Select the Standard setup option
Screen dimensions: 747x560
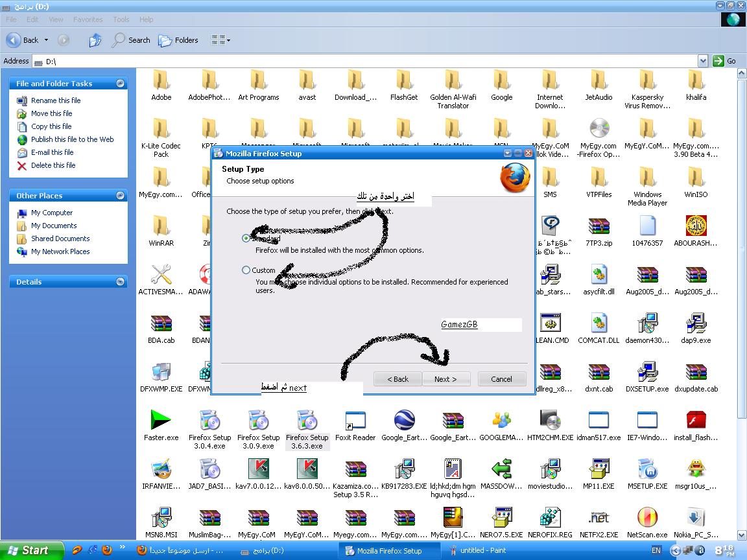246,238
